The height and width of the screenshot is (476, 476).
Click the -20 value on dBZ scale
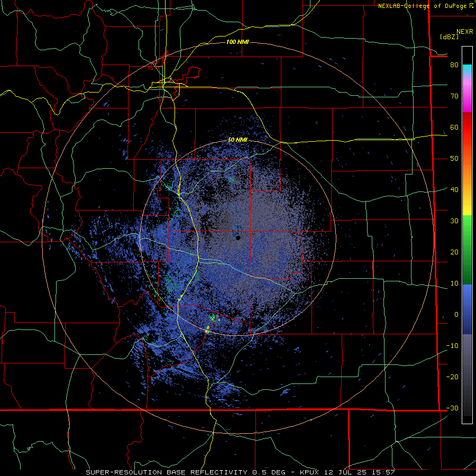452,377
